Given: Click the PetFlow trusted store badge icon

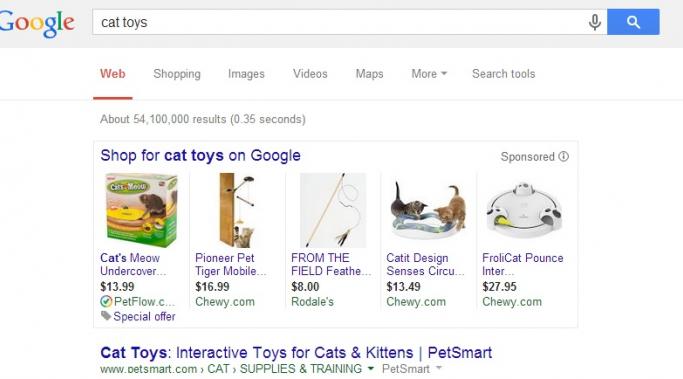Looking at the screenshot, I should click(106, 301).
